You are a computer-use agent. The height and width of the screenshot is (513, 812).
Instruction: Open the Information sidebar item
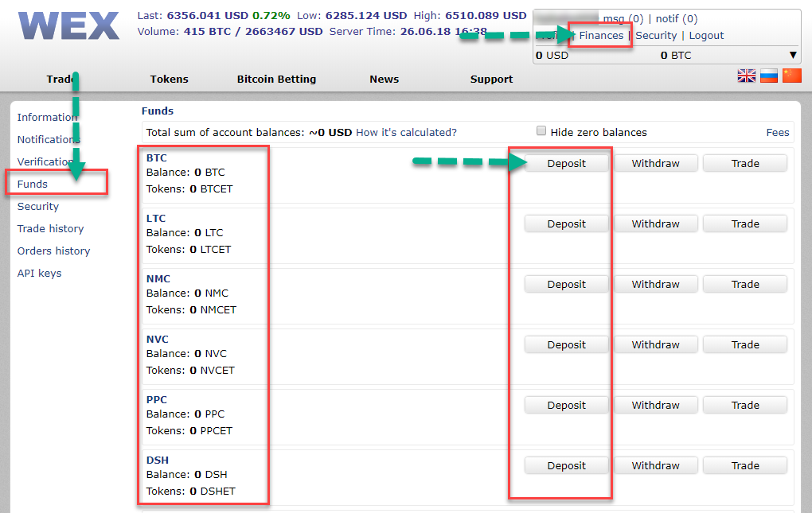[x=47, y=118]
